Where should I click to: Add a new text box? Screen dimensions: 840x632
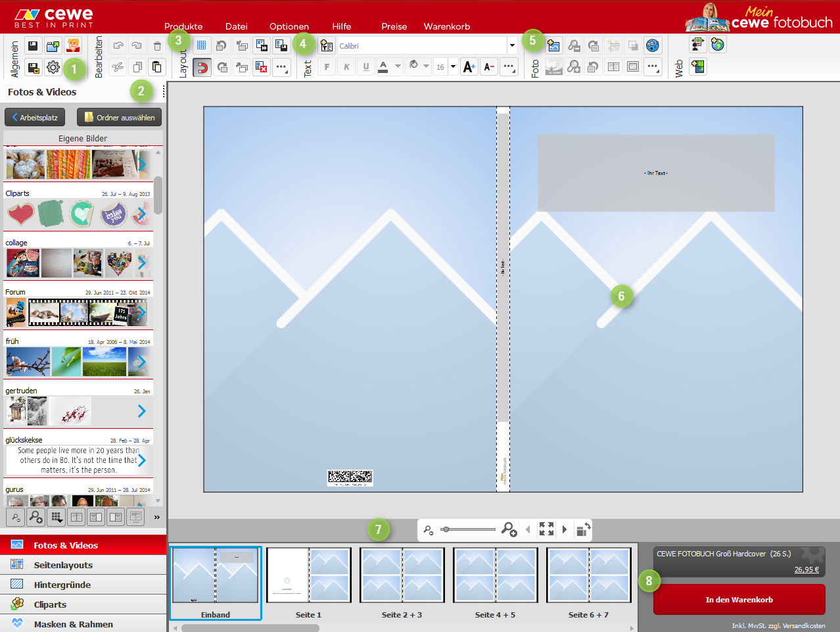pos(327,45)
